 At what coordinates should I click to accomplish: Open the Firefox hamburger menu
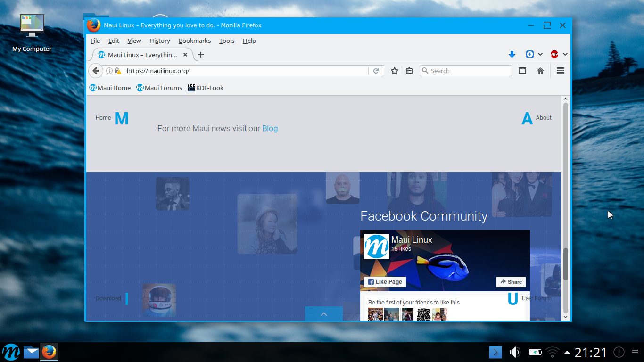561,71
